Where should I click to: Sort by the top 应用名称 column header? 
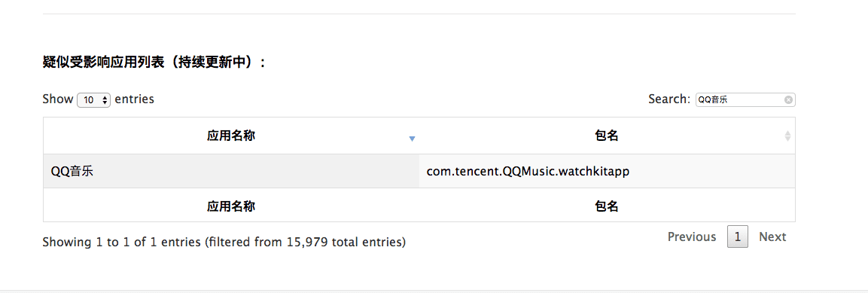coord(231,136)
